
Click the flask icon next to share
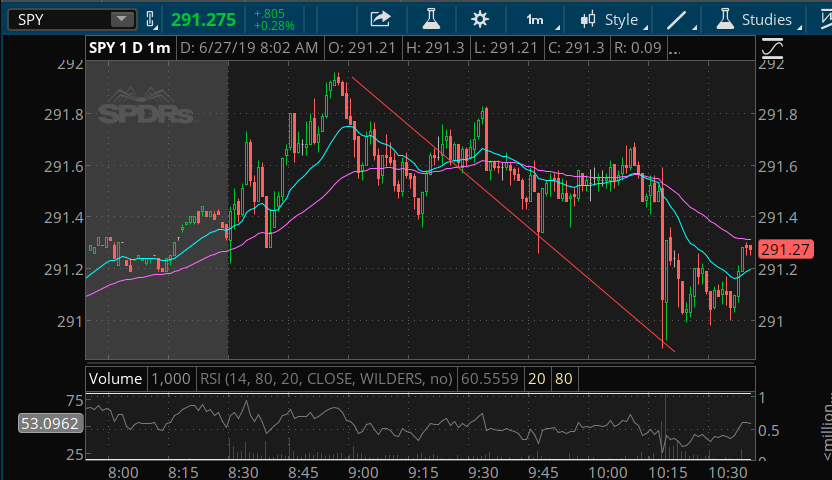click(x=431, y=19)
